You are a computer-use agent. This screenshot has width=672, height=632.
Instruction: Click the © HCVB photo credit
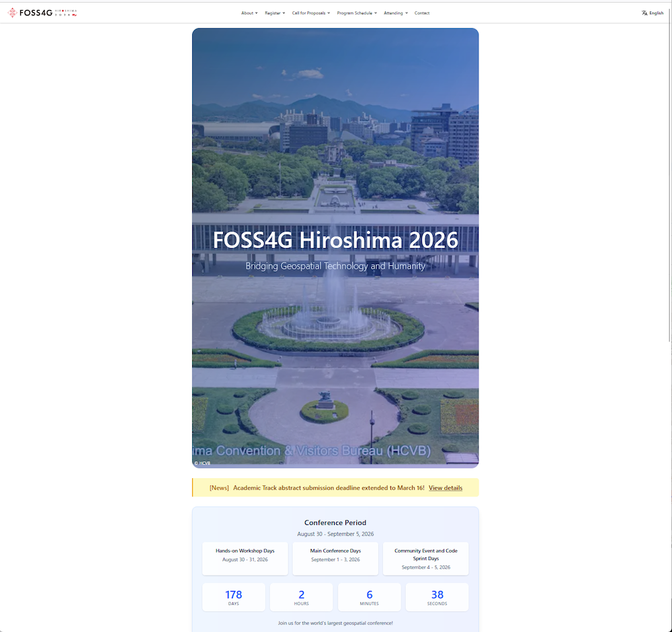pyautogui.click(x=202, y=463)
